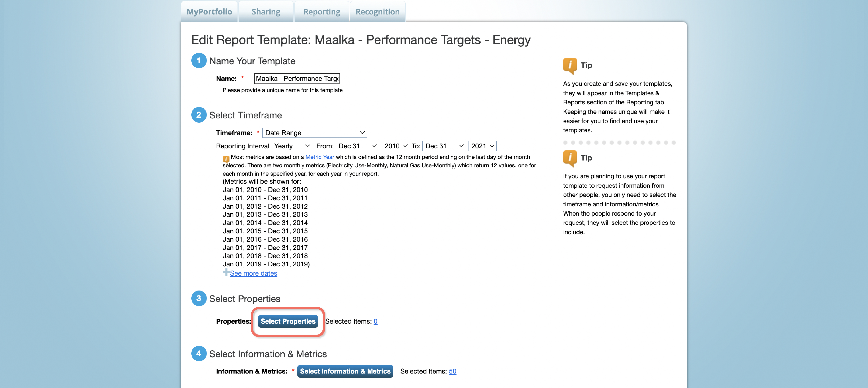
Task: Click the date line Jan 01, 2019 - Dec 31, 2019
Action: 266,264
